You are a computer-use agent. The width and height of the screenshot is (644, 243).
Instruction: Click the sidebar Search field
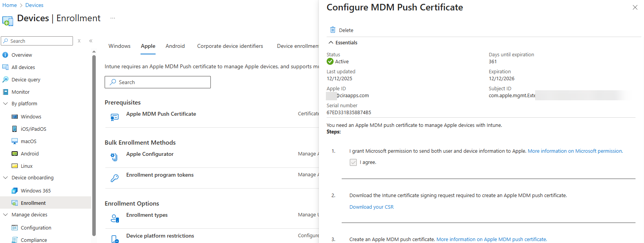37,41
